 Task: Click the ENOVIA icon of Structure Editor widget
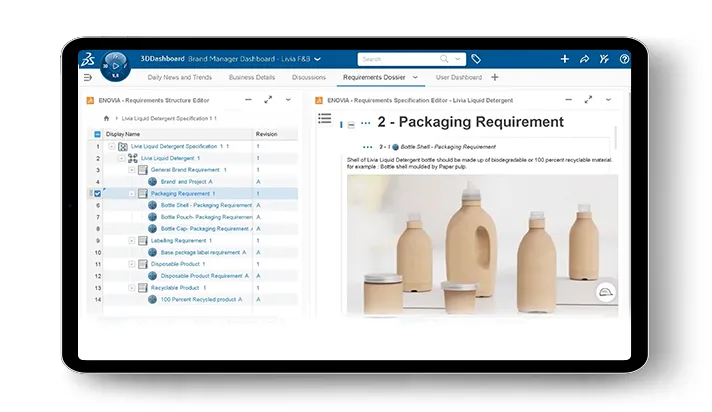(x=90, y=100)
